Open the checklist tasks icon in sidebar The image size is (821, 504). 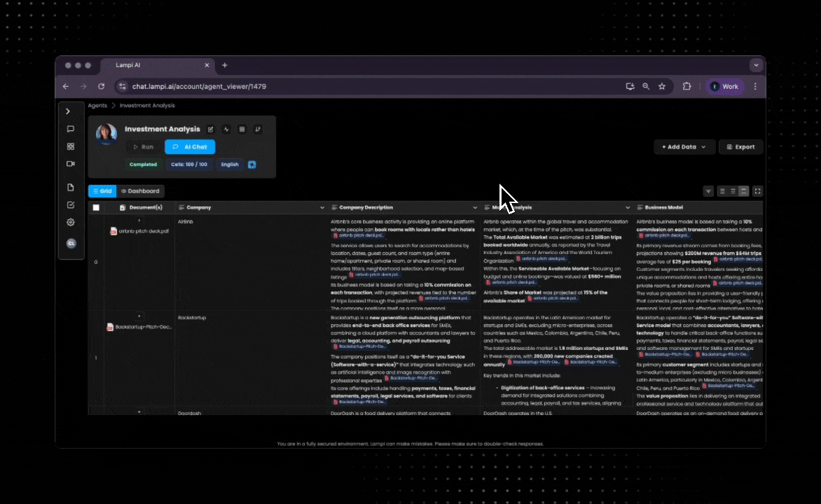(x=71, y=204)
